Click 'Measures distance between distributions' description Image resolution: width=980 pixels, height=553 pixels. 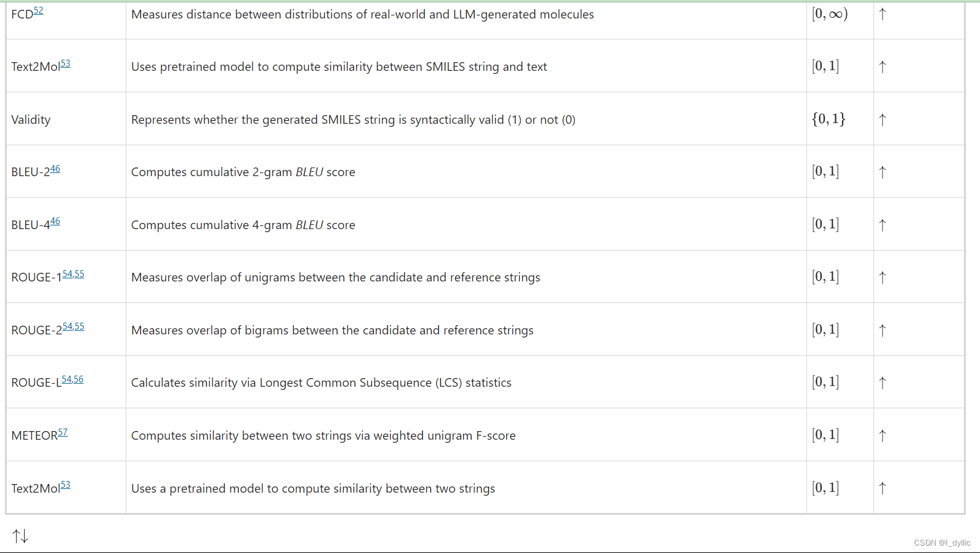coord(363,14)
